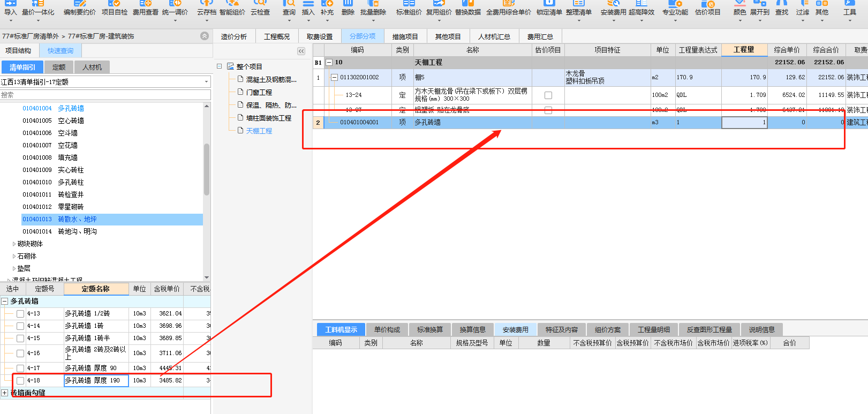Activate the 锁定清单 lock list tool
This screenshot has height=414, width=868.
coord(549,8)
